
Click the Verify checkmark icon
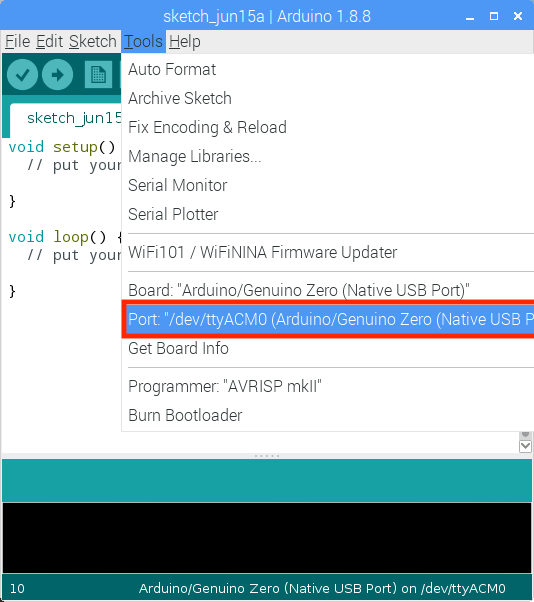(x=22, y=75)
